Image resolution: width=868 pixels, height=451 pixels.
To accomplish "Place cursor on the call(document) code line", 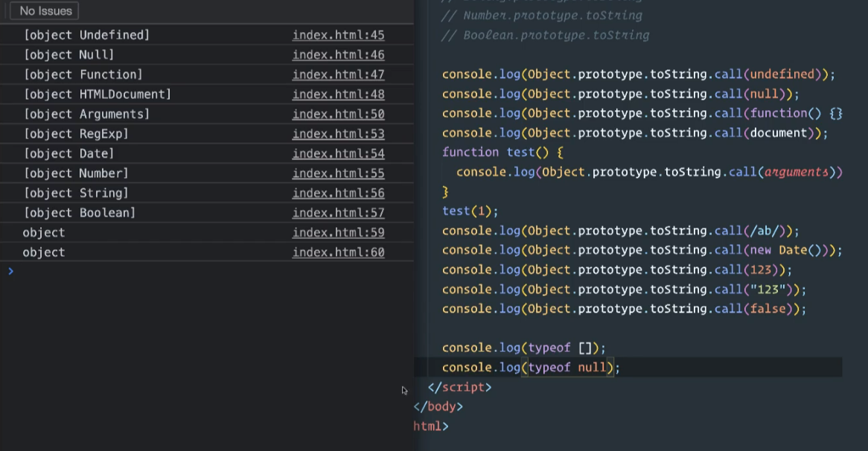I will [635, 133].
